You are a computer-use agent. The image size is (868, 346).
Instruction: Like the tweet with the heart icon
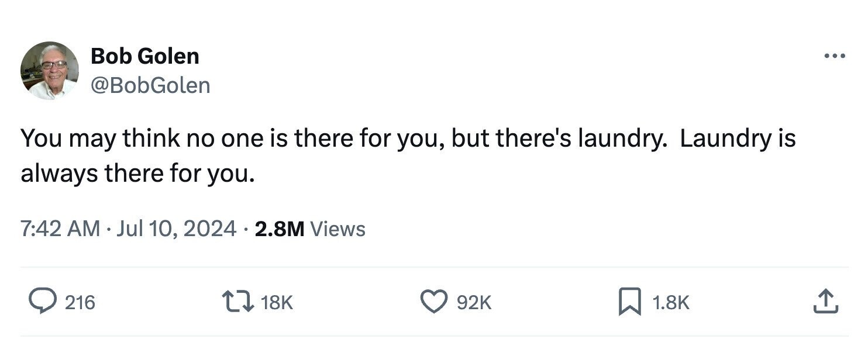[x=433, y=302]
